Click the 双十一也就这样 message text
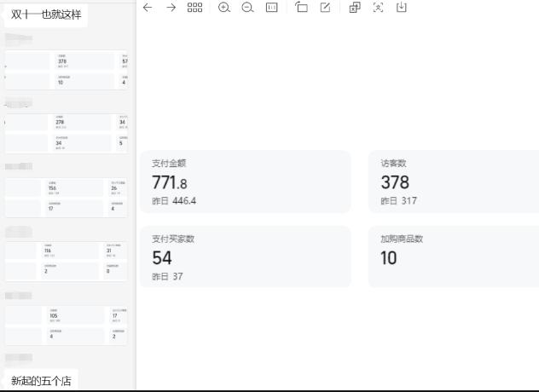This screenshot has width=539, height=392. (46, 14)
